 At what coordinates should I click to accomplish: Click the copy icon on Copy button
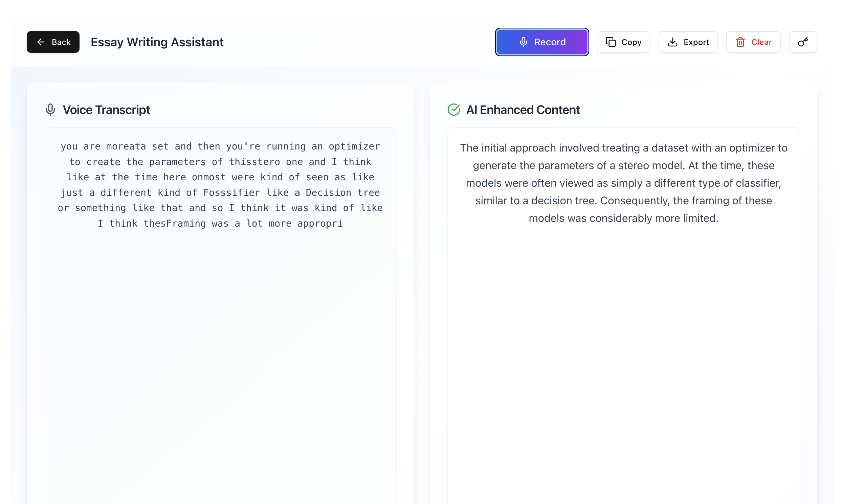click(x=611, y=42)
